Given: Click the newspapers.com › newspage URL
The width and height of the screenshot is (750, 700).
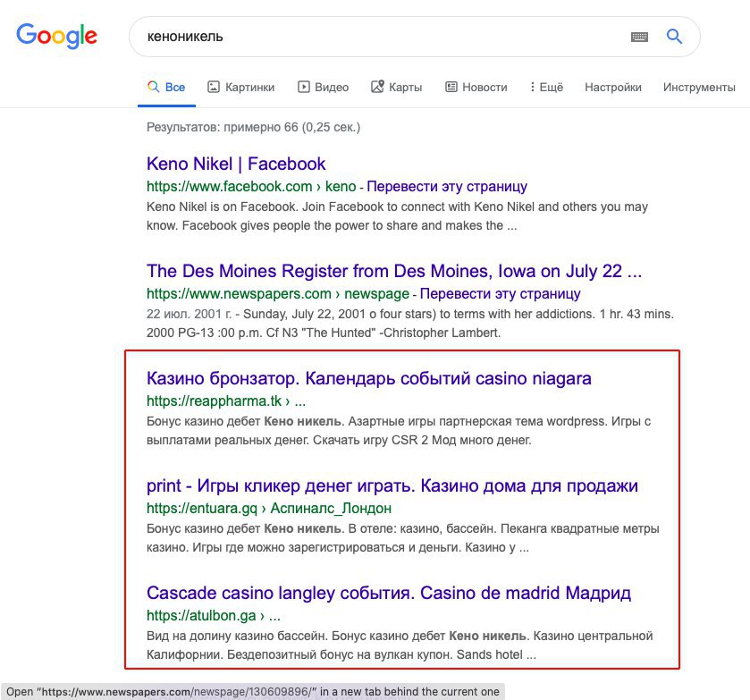Looking at the screenshot, I should click(x=278, y=293).
